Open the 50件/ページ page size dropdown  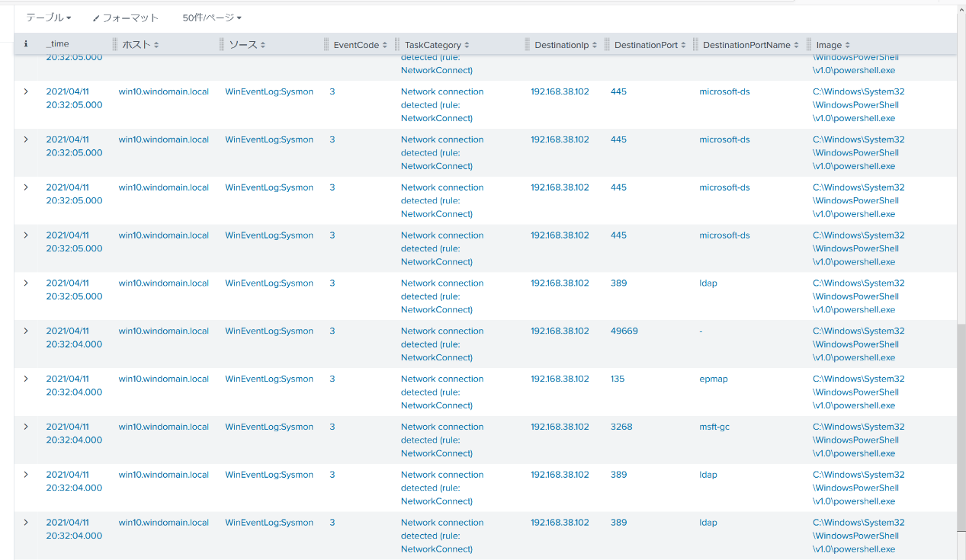(x=212, y=18)
